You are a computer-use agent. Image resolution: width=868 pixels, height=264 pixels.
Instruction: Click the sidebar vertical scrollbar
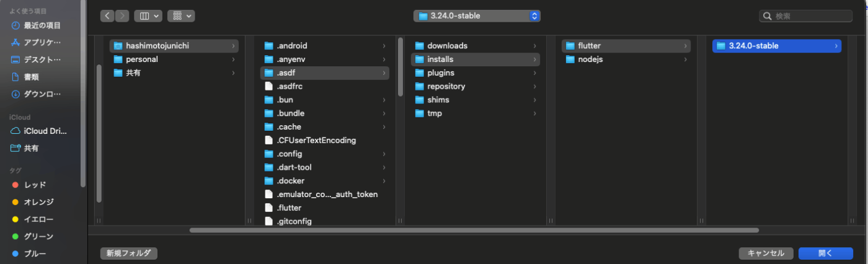(x=83, y=95)
